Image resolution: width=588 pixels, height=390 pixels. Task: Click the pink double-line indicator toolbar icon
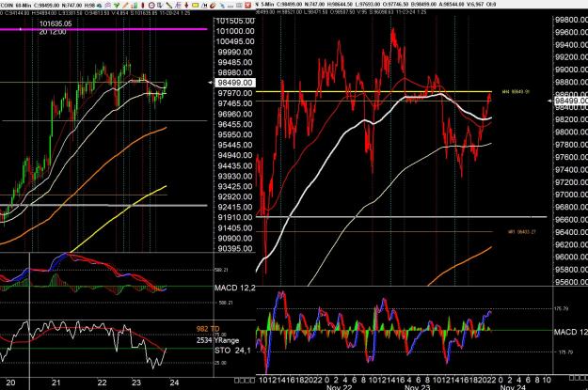pyautogui.click(x=108, y=6)
